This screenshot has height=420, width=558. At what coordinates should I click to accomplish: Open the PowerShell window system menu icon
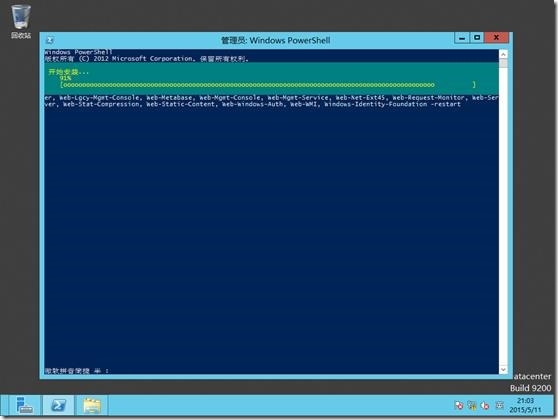click(x=50, y=40)
